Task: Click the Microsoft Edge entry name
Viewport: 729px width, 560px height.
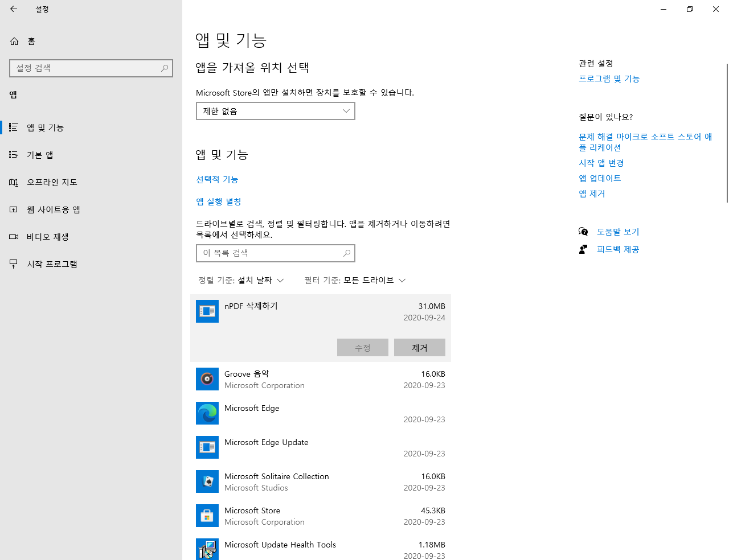Action: (252, 408)
